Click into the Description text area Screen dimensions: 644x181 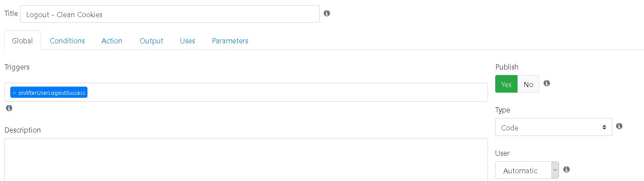[246, 160]
